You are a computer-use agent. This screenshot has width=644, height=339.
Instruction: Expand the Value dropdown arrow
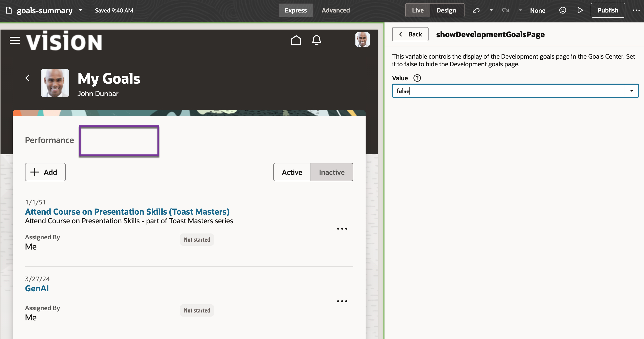(632, 91)
